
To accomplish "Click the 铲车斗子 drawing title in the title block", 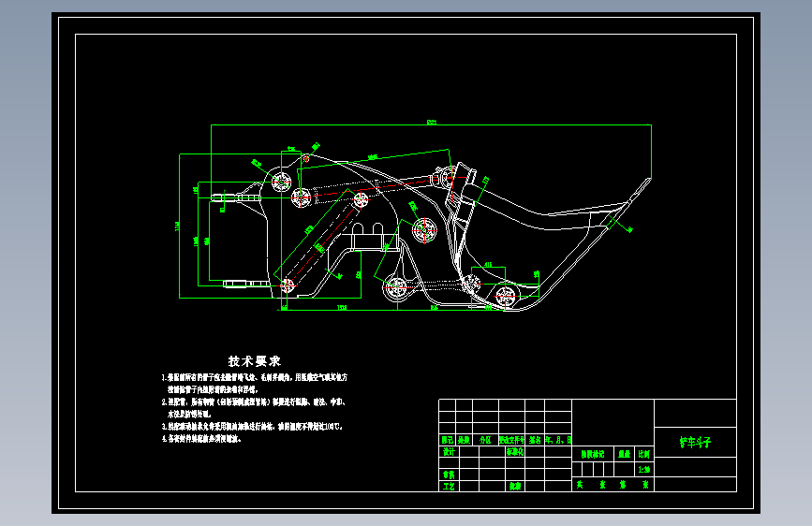I will click(x=695, y=442).
